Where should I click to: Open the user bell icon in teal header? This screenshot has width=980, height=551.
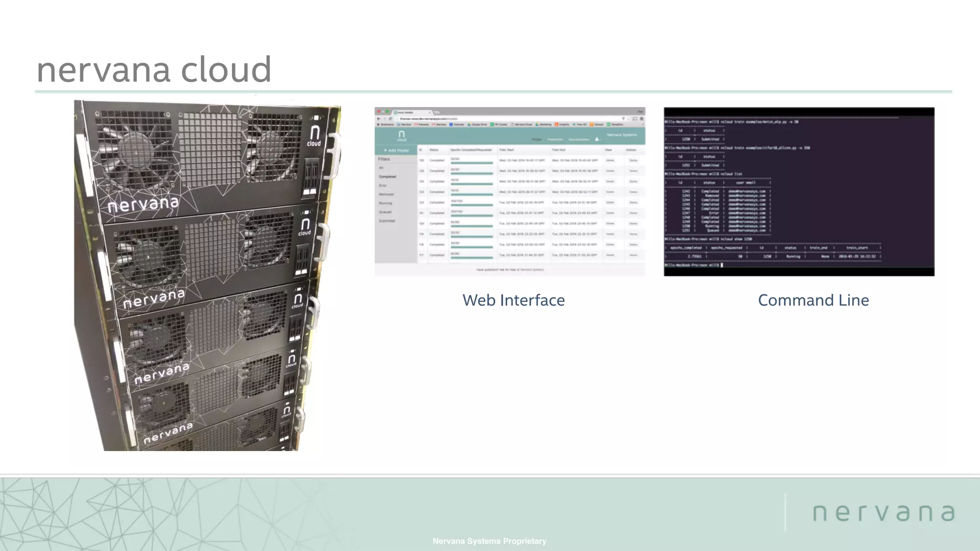[x=597, y=139]
